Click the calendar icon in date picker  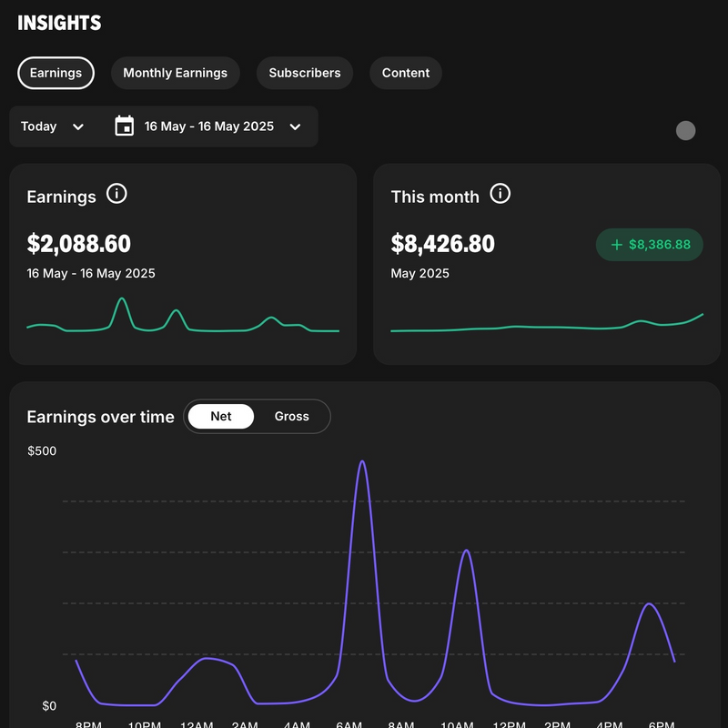coord(125,126)
